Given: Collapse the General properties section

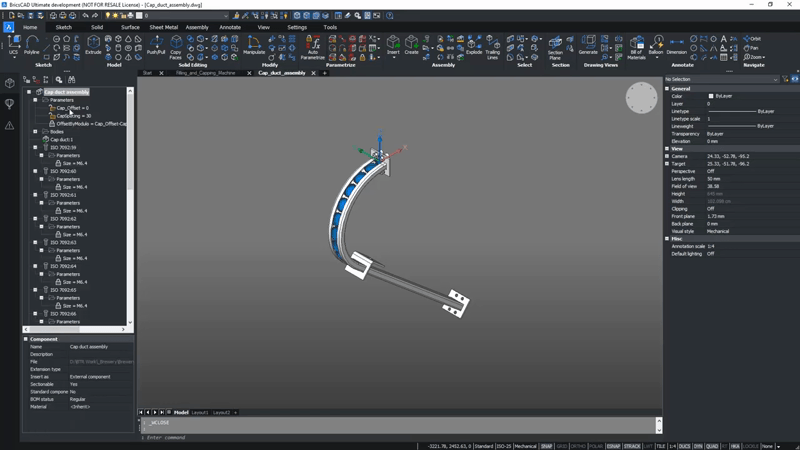Looking at the screenshot, I should tap(667, 89).
